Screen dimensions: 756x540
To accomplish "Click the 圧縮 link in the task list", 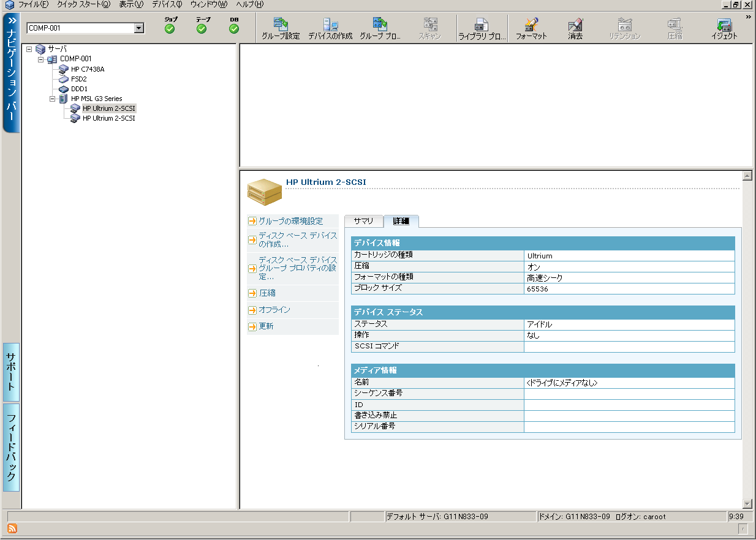I will 267,293.
